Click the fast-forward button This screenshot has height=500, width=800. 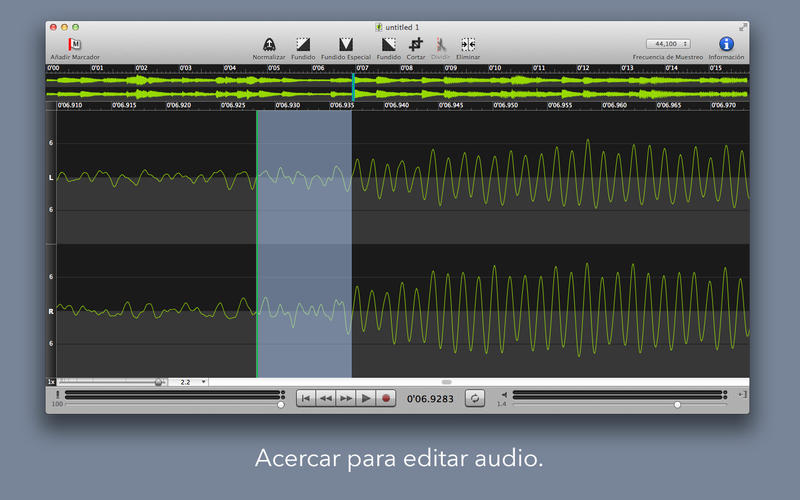345,398
